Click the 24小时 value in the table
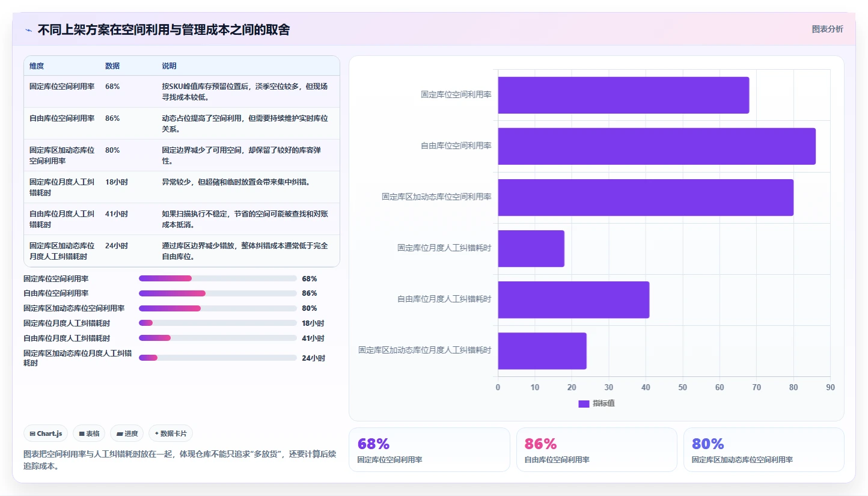 (117, 246)
